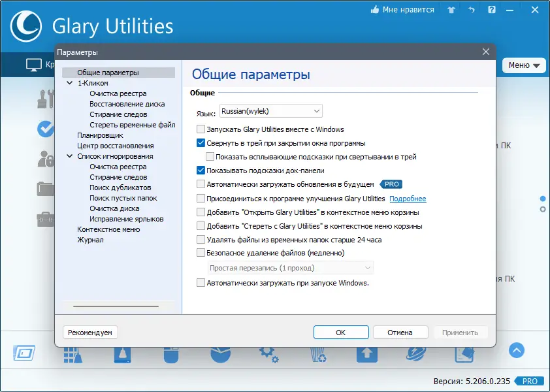This screenshot has height=392, width=550.
Task: Open the 'Меню' dropdown button
Action: tap(524, 65)
